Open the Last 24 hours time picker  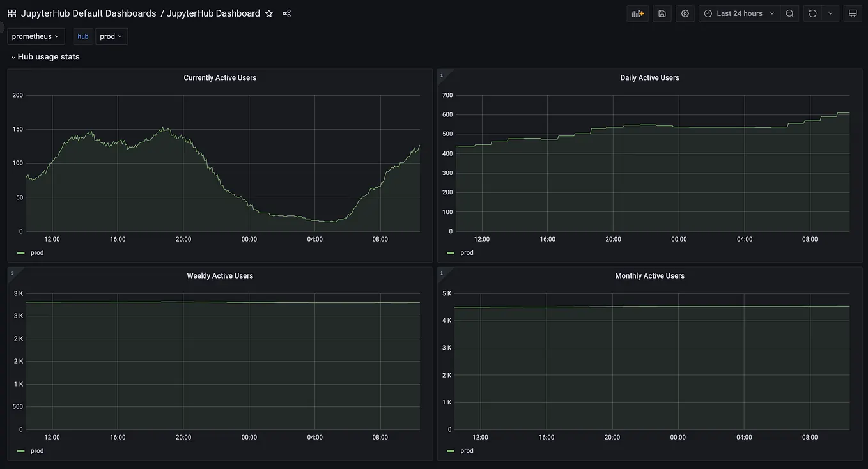(x=740, y=13)
